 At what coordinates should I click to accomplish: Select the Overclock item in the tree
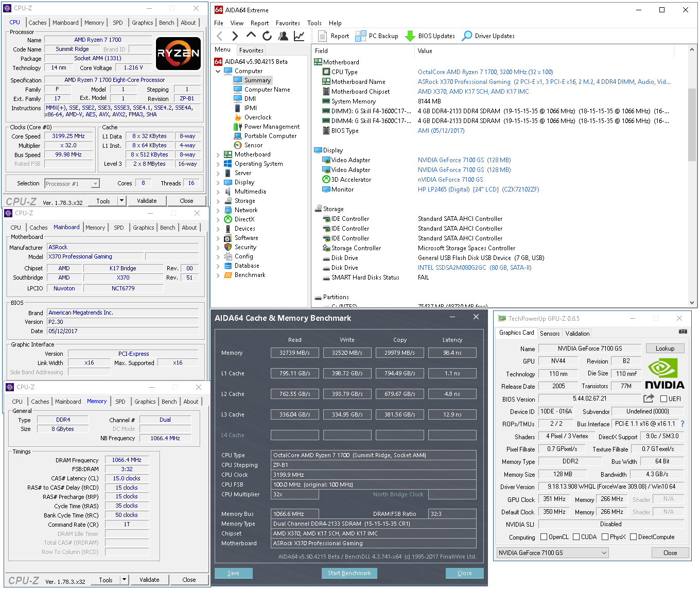pos(258,117)
